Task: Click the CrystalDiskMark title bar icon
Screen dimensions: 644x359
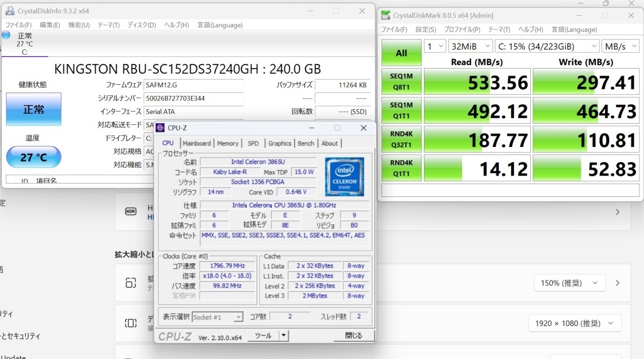Action: (x=386, y=15)
